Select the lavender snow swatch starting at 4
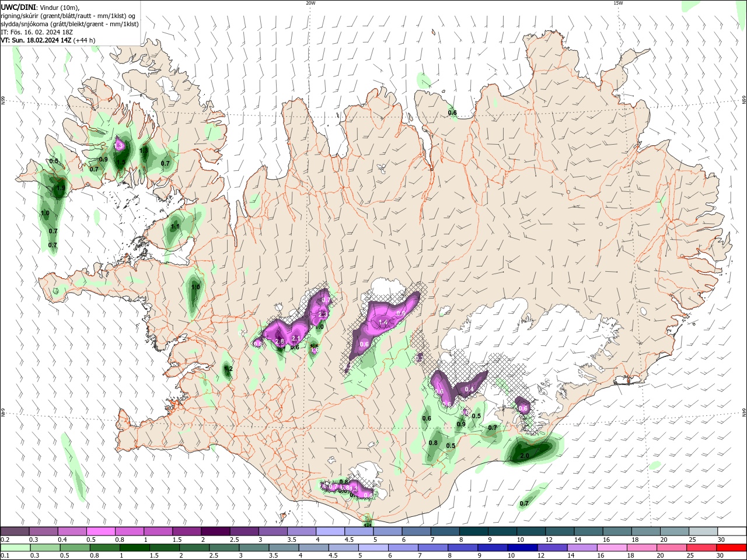This screenshot has width=747, height=560. tap(330, 531)
